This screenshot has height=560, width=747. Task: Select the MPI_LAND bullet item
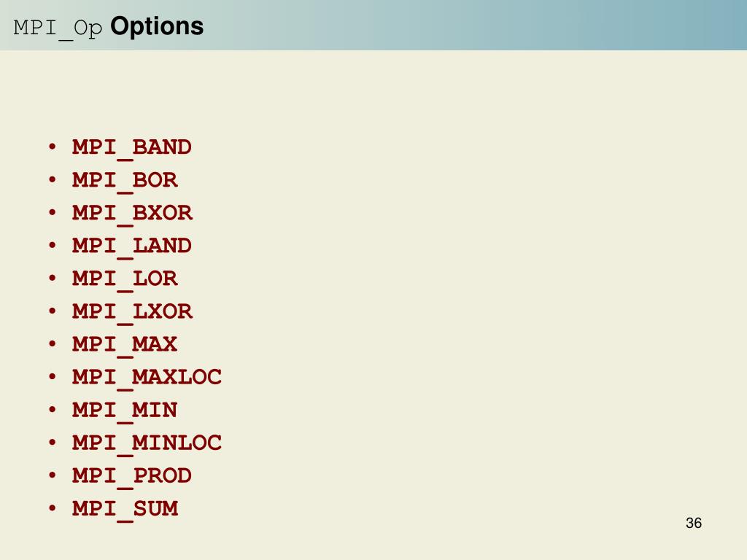(x=132, y=246)
